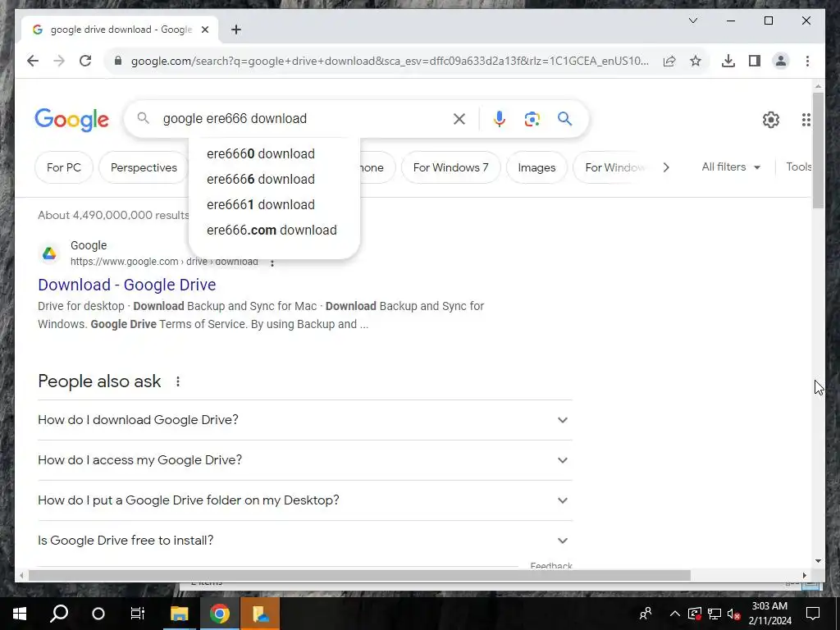The width and height of the screenshot is (840, 630).
Task: Open the Google apps grid
Action: pos(806,120)
